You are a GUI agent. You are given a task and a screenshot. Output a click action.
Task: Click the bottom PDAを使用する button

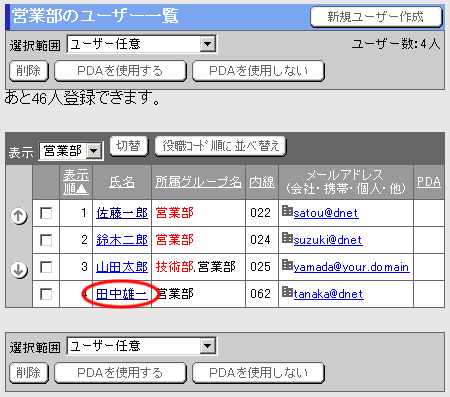(x=120, y=373)
